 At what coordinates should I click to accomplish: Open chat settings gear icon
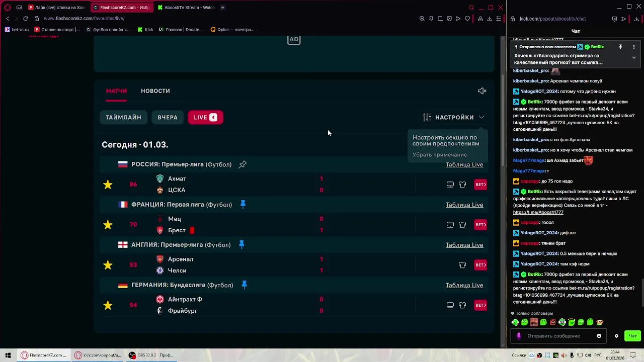[x=616, y=336]
